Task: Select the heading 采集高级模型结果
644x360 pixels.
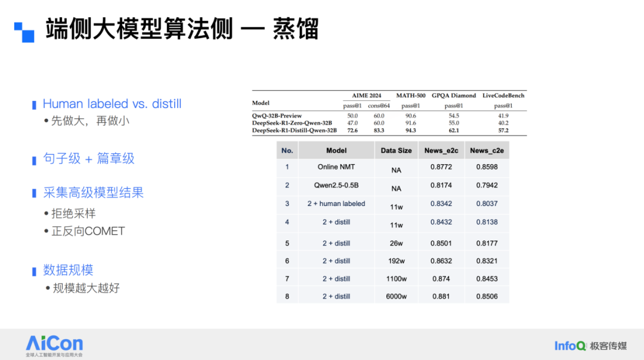Action: [93, 193]
